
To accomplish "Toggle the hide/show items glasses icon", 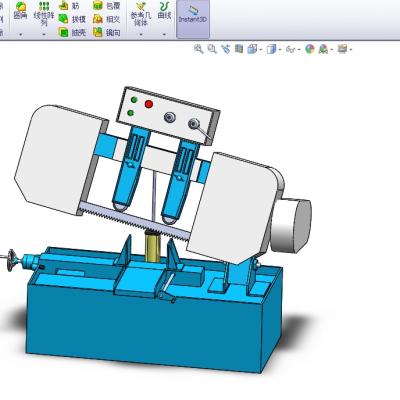I will pyautogui.click(x=291, y=50).
